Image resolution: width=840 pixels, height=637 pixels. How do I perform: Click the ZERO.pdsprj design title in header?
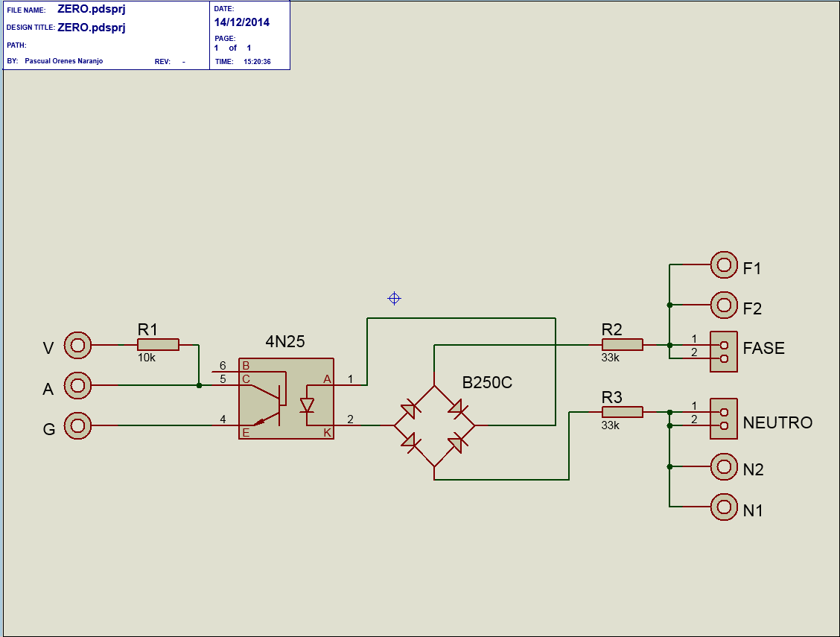click(92, 28)
